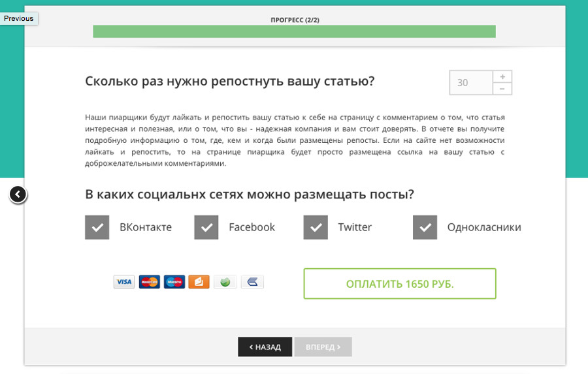Click the MasterCard payment icon
The height and width of the screenshot is (374, 588).
pyautogui.click(x=150, y=282)
